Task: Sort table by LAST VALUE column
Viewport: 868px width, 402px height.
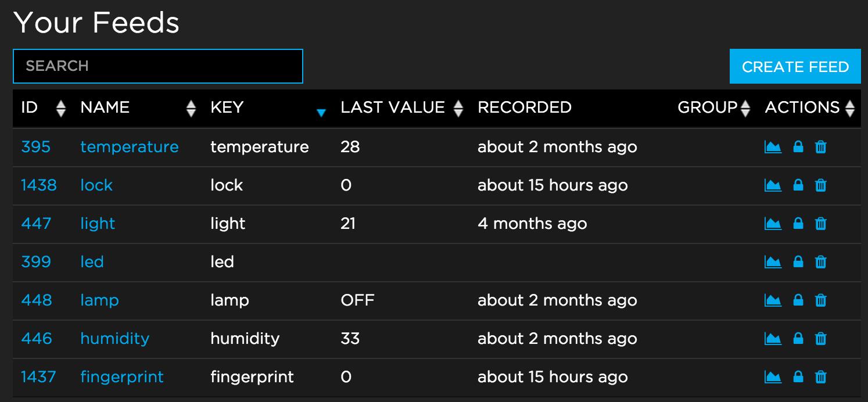Action: pyautogui.click(x=458, y=109)
